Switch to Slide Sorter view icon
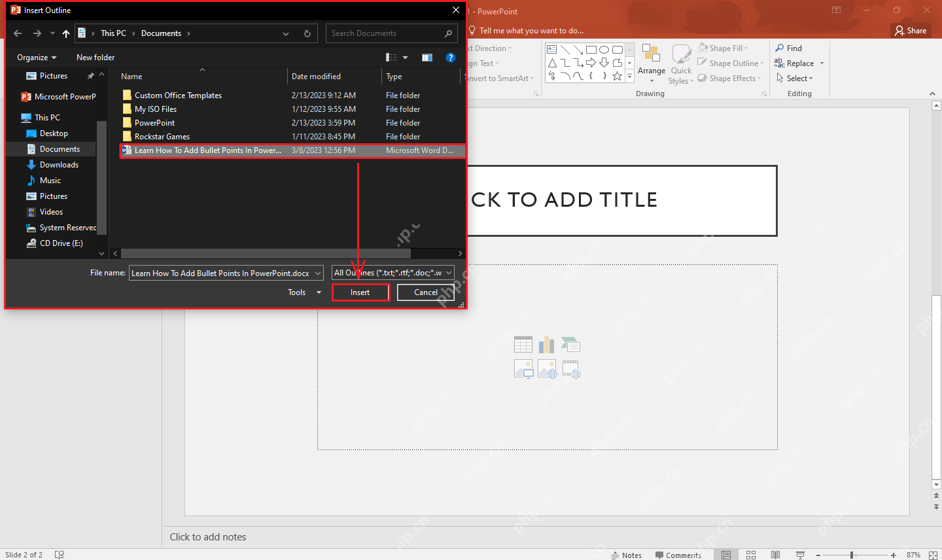Image resolution: width=942 pixels, height=560 pixels. tap(751, 555)
